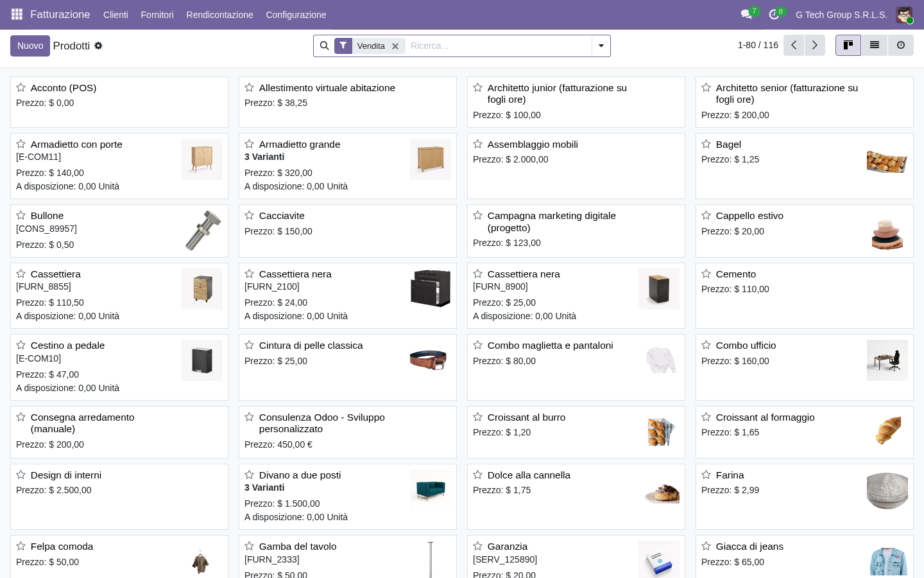
Task: Toggle favorite star for Acconto (POS)
Action: tap(21, 87)
